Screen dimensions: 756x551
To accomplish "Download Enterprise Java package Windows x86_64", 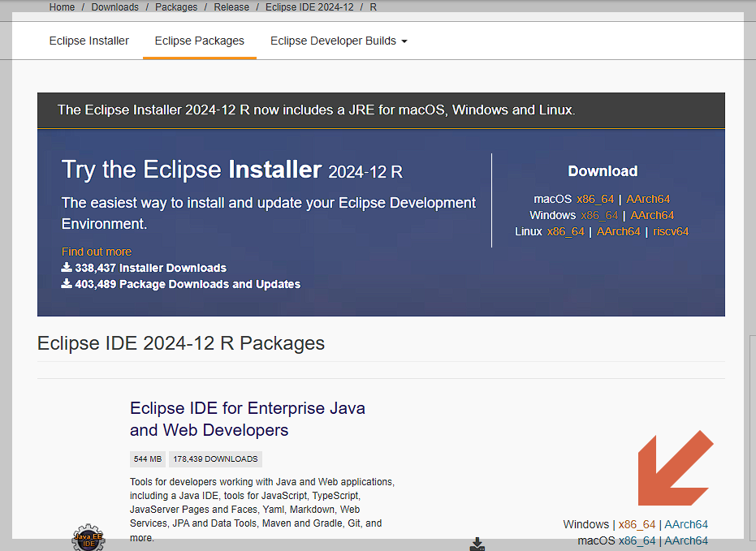I will 637,524.
